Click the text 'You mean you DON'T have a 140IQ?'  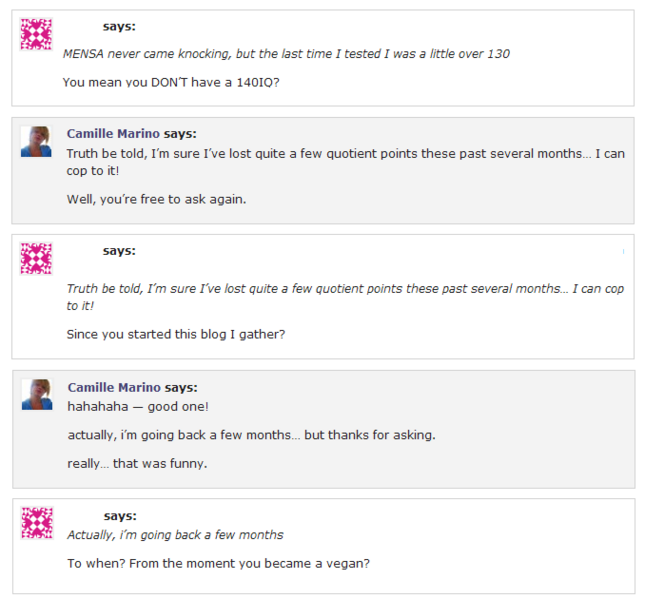(x=171, y=81)
